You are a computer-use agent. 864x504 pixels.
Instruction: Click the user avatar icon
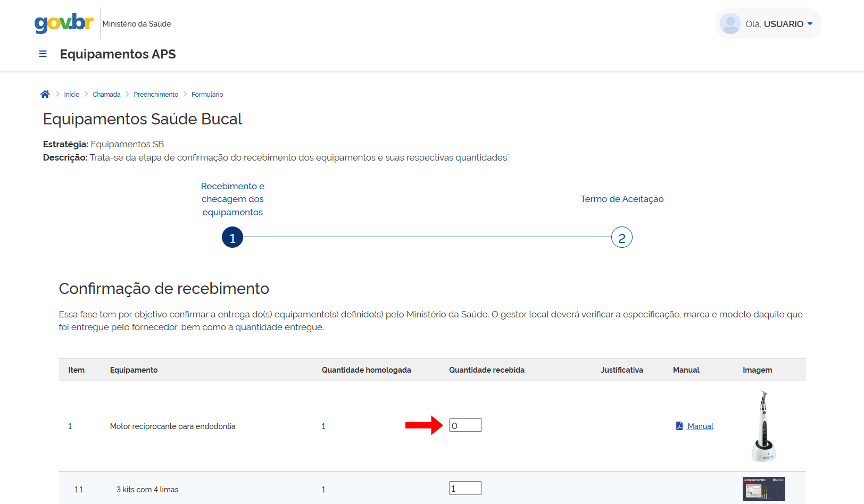730,24
